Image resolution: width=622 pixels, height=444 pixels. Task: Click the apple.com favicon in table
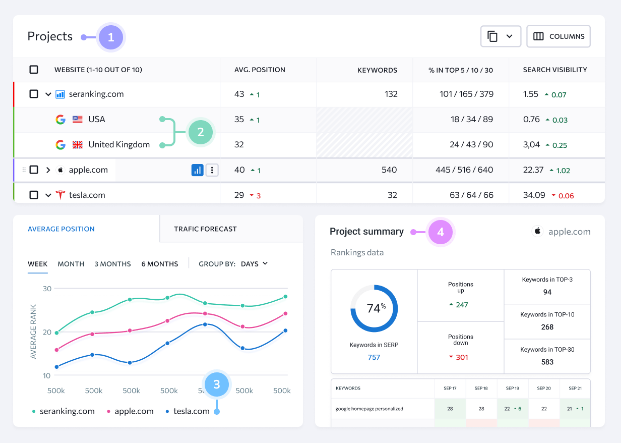[x=60, y=170]
